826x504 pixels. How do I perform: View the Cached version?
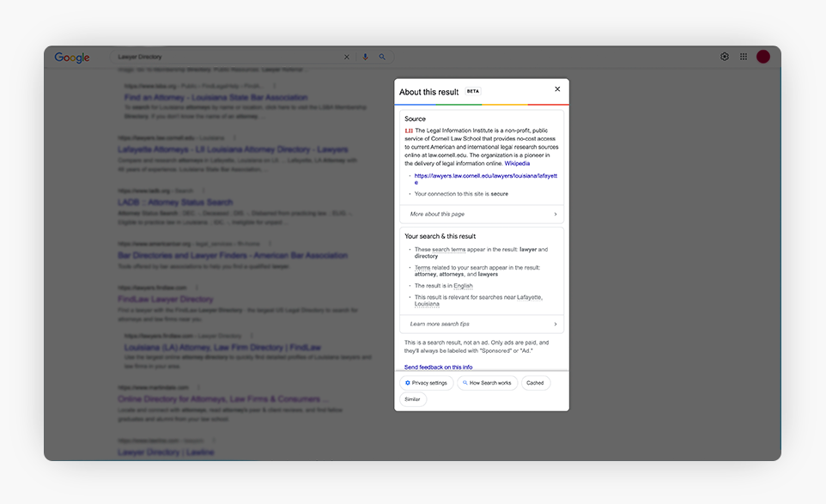[x=535, y=383]
